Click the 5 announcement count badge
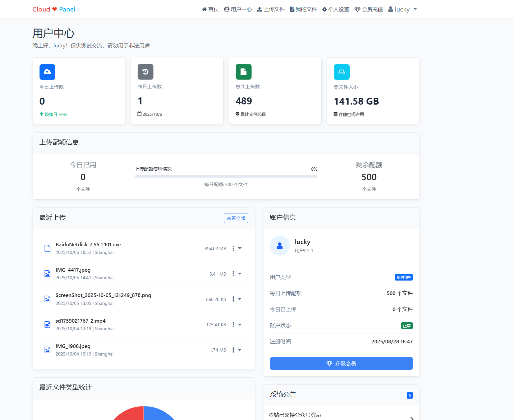Screen dimensions: 513x420 coord(409,395)
